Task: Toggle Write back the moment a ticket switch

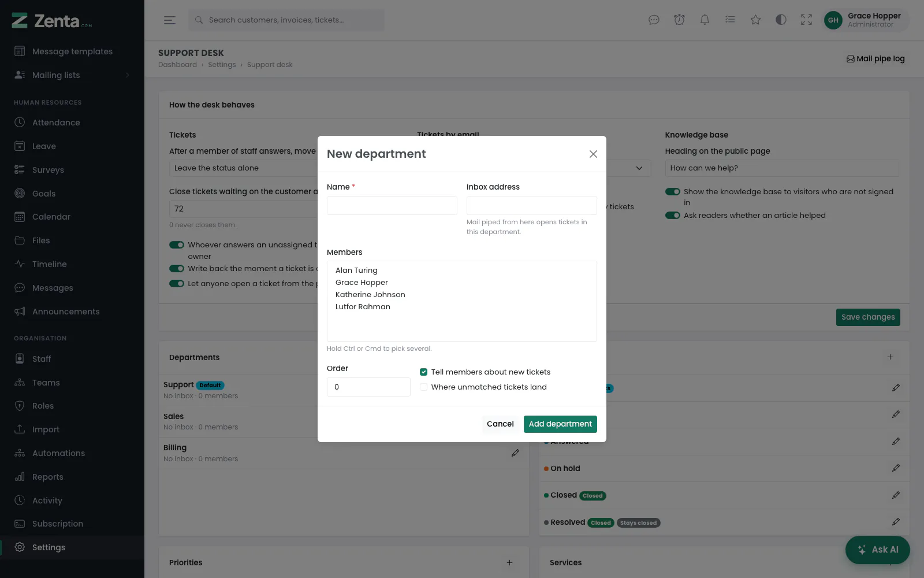Action: click(x=177, y=269)
